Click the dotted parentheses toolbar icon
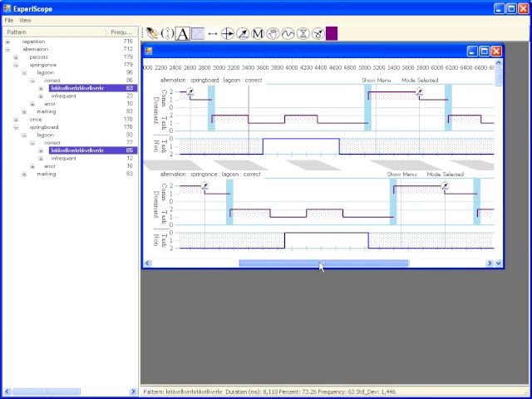532x399 pixels. coord(167,33)
